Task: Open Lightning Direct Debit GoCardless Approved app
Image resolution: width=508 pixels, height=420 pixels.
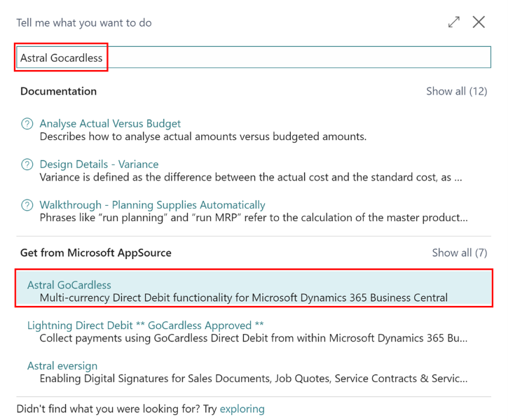Action: [x=146, y=325]
